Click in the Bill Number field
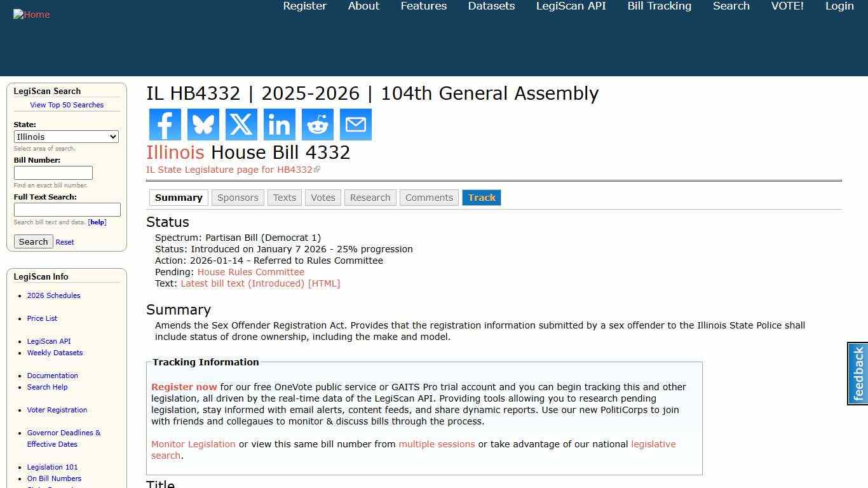The width and height of the screenshot is (868, 488). point(53,172)
